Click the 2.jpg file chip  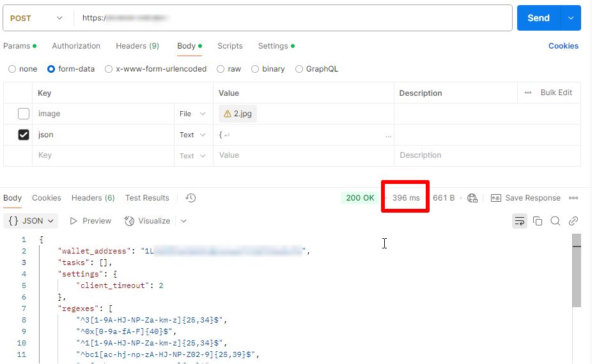coord(238,114)
